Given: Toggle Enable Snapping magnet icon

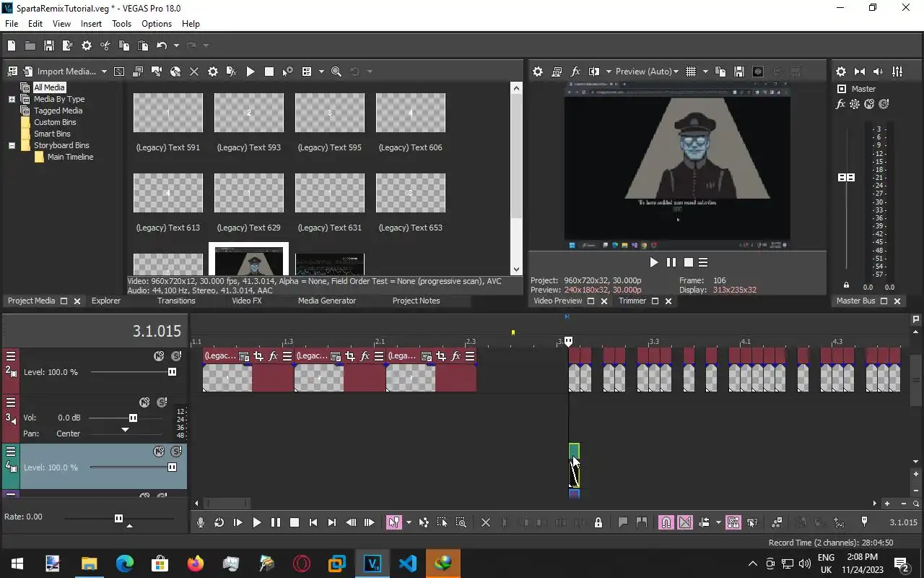Looking at the screenshot, I should pyautogui.click(x=666, y=522).
